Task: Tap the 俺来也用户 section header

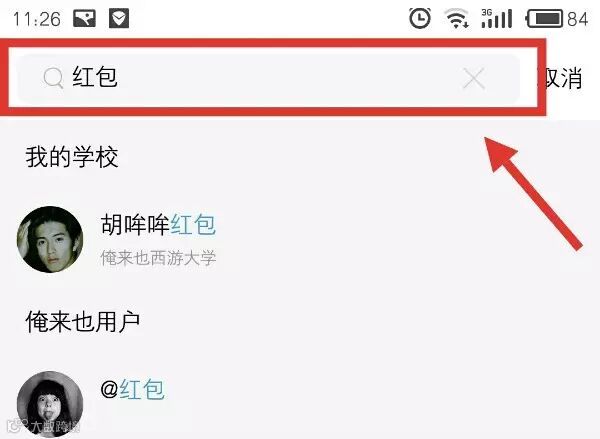Action: pyautogui.click(x=83, y=321)
